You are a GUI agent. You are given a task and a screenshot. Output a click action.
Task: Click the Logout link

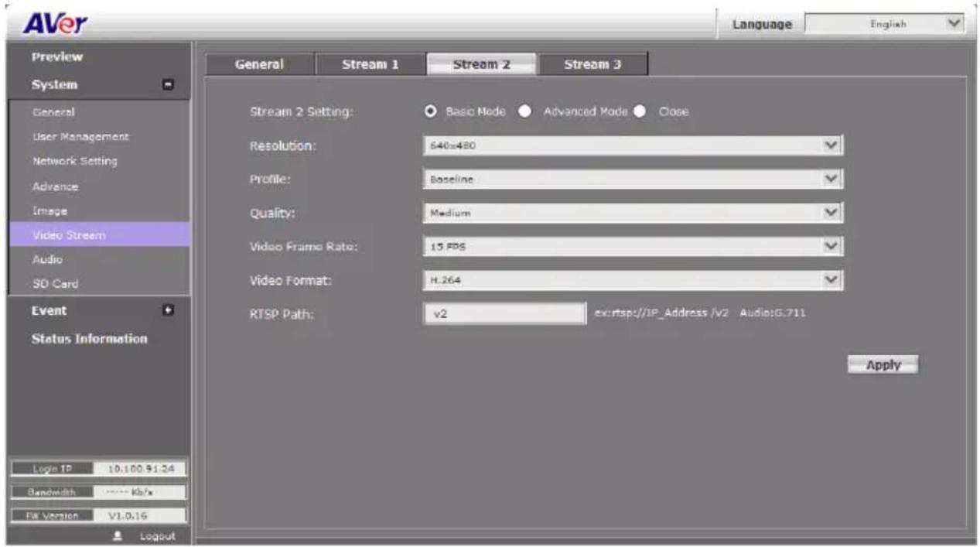pos(157,536)
